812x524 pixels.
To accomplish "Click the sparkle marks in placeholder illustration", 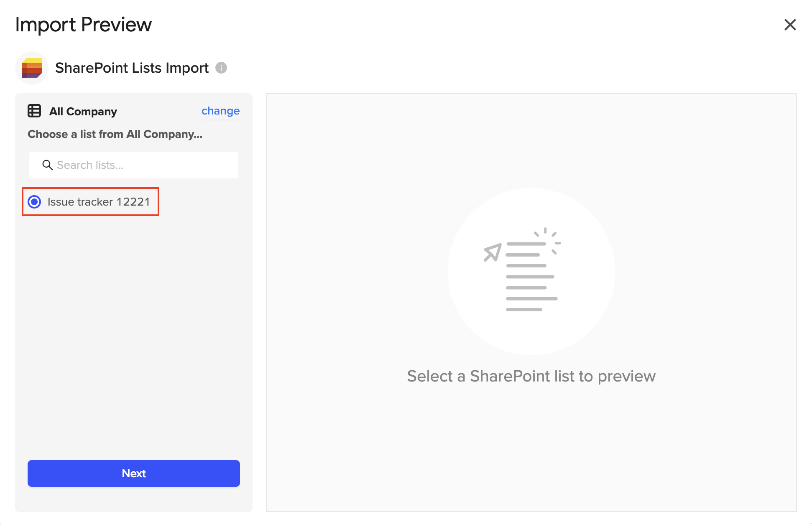I will click(x=549, y=239).
